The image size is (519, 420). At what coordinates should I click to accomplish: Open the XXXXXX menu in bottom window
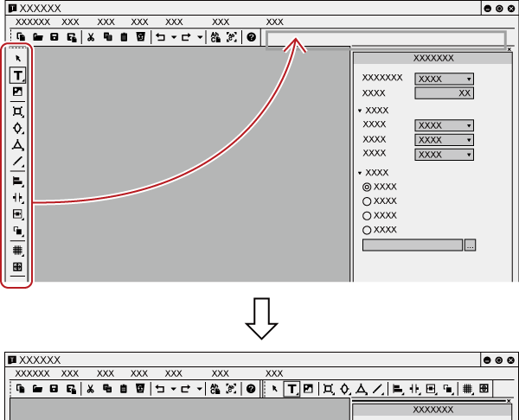[x=33, y=373]
